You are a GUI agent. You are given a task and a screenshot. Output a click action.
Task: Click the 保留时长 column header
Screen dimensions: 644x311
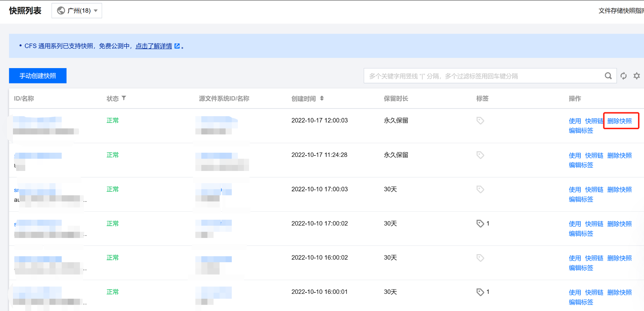396,99
